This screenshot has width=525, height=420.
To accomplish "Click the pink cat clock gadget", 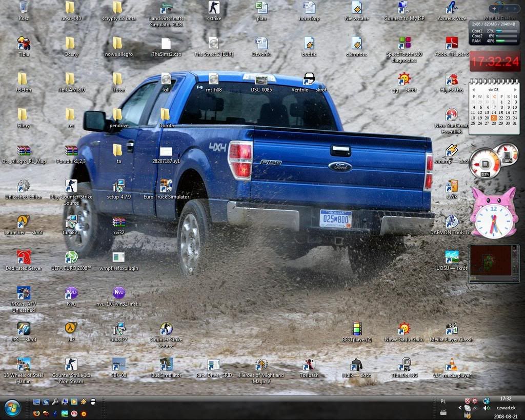I will tap(494, 213).
